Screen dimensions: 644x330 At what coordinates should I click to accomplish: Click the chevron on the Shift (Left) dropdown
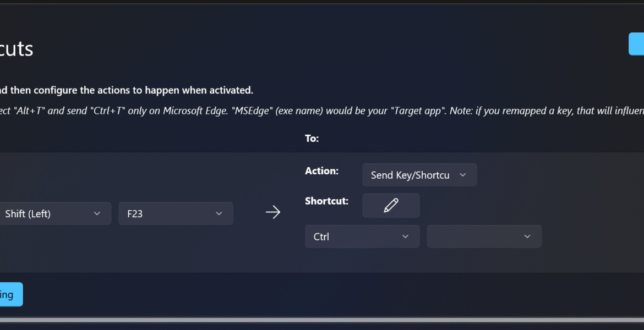coord(97,213)
